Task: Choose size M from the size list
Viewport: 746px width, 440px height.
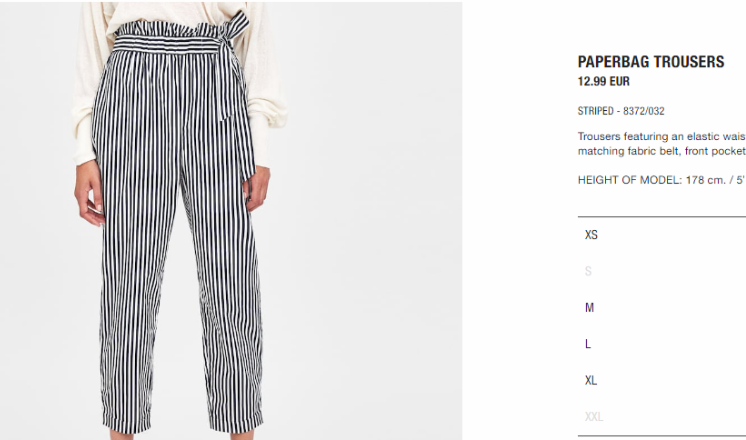Action: pyautogui.click(x=662, y=308)
